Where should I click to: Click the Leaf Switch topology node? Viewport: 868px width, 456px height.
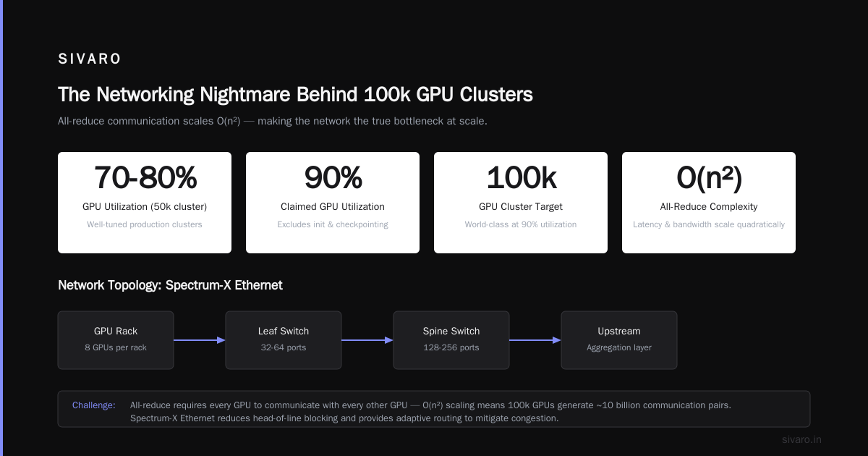pyautogui.click(x=284, y=340)
